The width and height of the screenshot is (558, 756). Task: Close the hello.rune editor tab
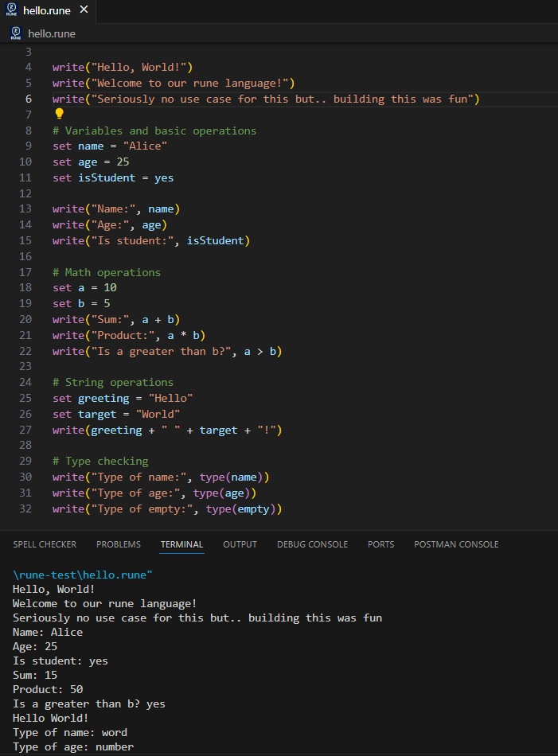pos(84,10)
